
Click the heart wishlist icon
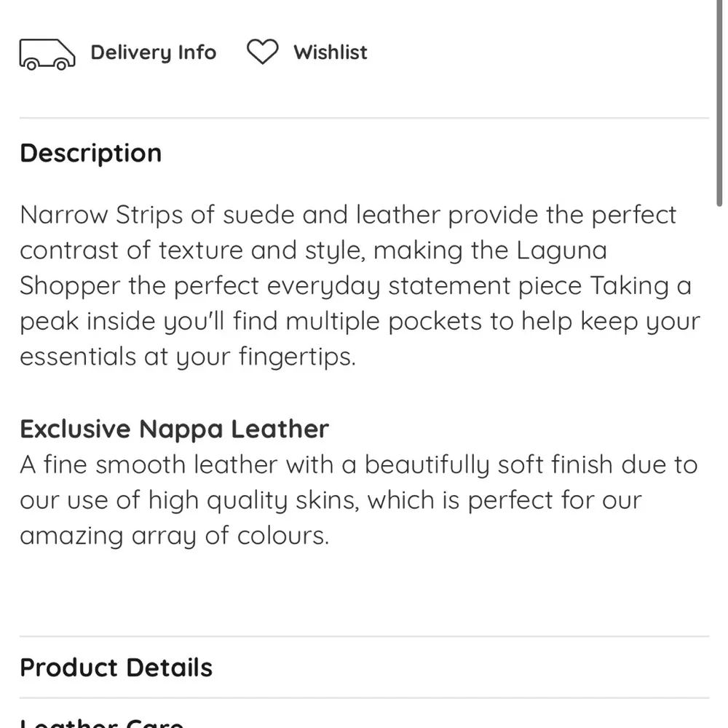click(x=262, y=52)
